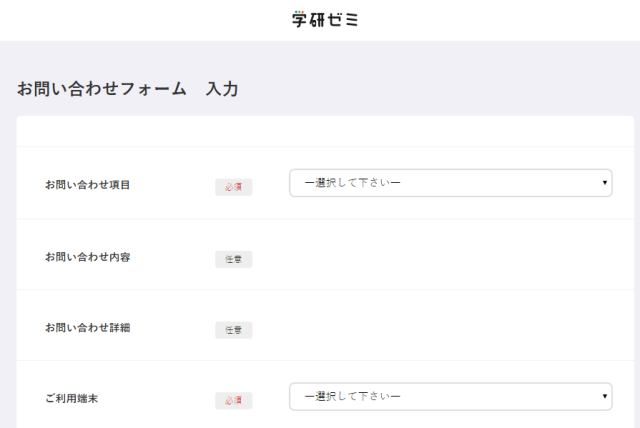Image resolution: width=640 pixels, height=428 pixels.
Task: Select the お問い合わせ項目 field label
Action: click(x=88, y=185)
